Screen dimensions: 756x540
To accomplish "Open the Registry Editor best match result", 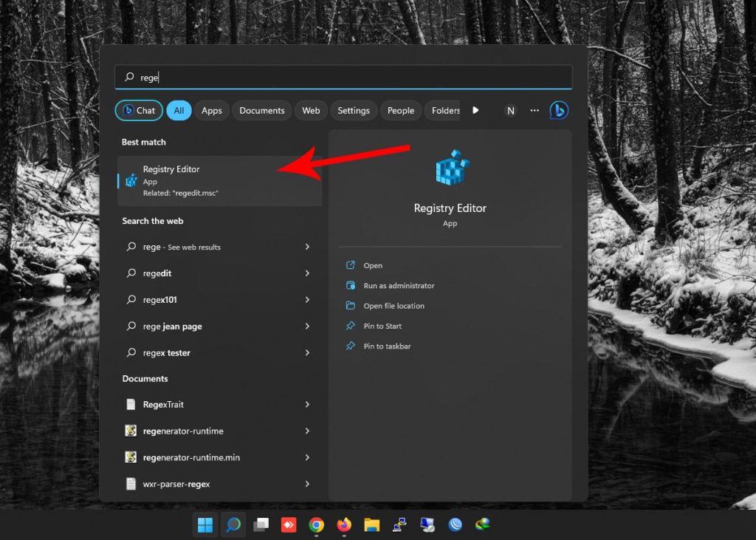I will (219, 181).
